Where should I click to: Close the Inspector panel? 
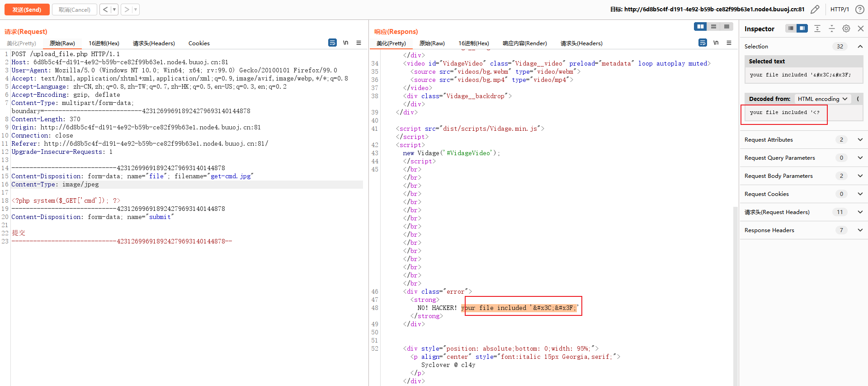[x=861, y=29]
